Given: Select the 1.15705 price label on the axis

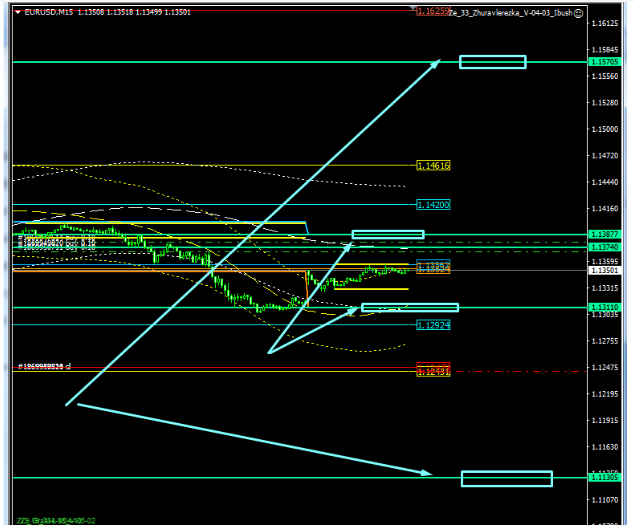Looking at the screenshot, I should (603, 62).
